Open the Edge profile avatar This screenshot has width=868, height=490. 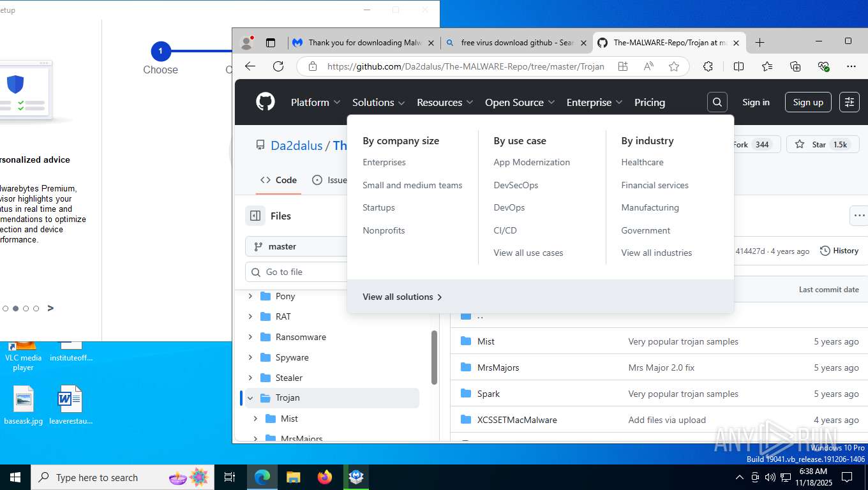coord(246,43)
